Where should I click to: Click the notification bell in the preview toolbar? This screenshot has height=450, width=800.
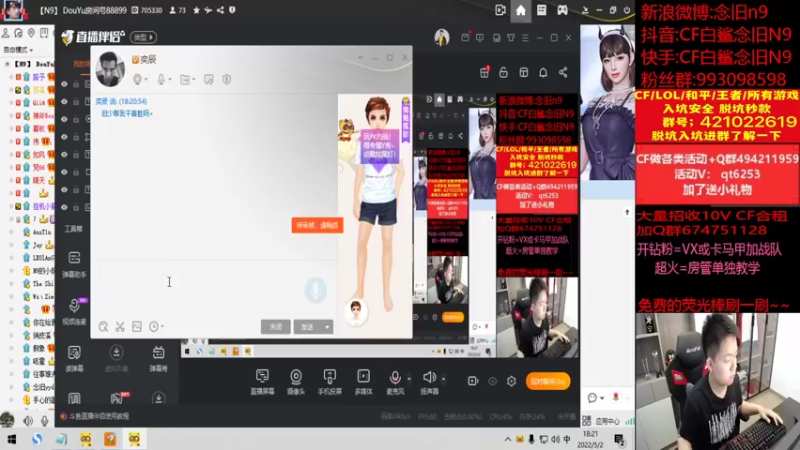[543, 72]
